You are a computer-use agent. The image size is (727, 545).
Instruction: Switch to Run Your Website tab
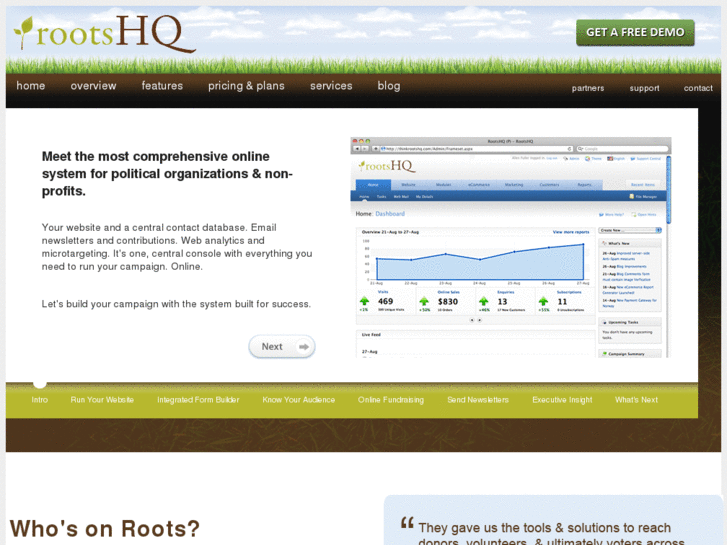click(102, 400)
